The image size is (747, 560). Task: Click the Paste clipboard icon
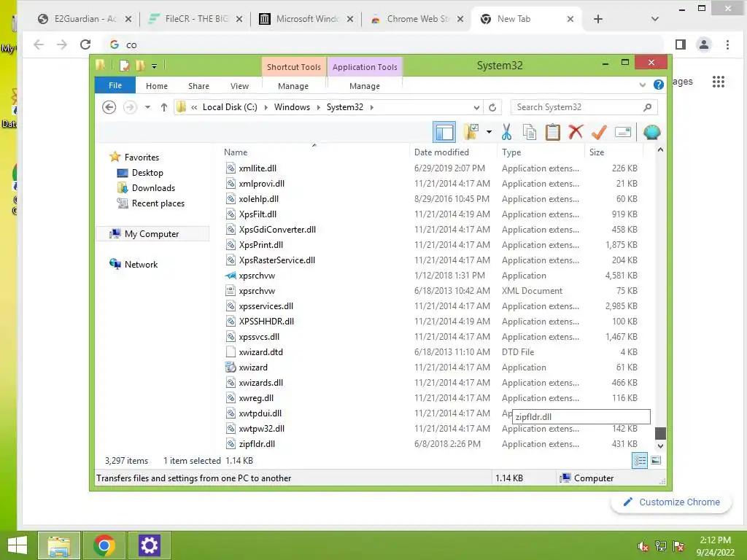[553, 133]
